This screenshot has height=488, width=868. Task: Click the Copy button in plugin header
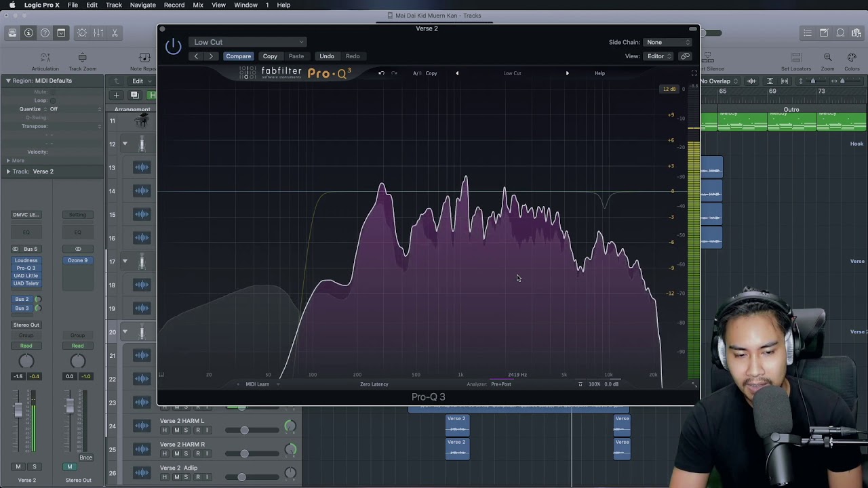point(270,56)
